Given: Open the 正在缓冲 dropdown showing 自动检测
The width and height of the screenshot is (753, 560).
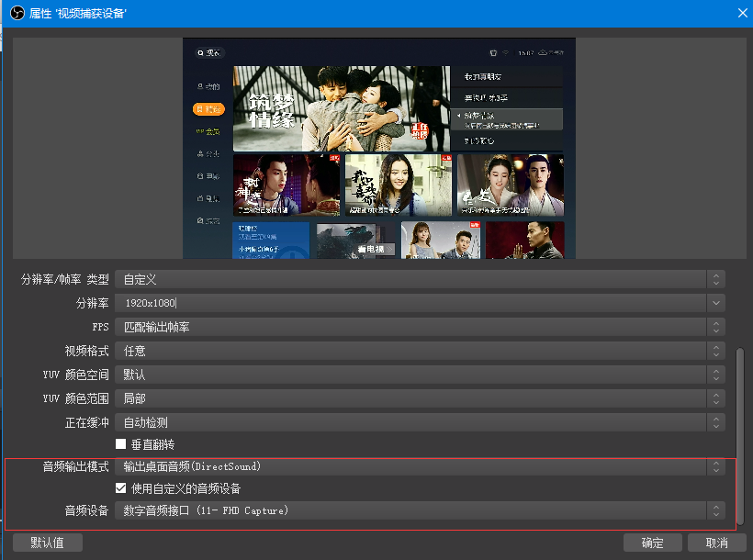Looking at the screenshot, I should [420, 422].
